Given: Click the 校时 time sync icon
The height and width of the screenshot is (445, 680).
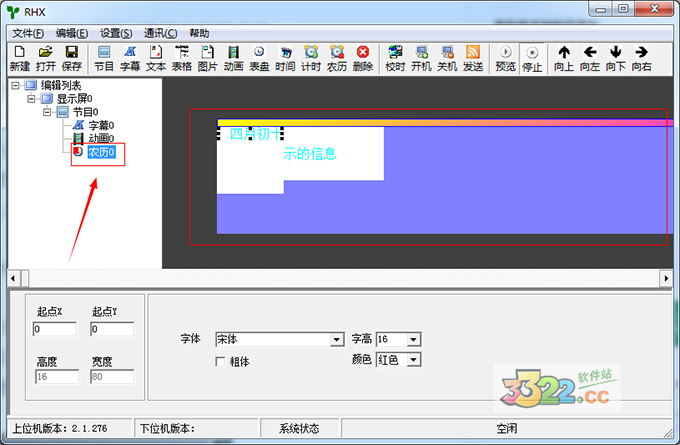Looking at the screenshot, I should (395, 58).
